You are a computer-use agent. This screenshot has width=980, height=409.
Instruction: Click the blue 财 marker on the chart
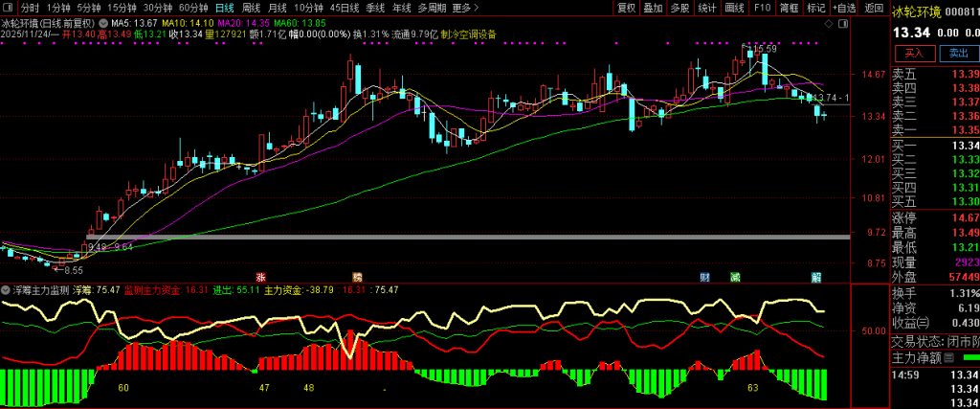705,276
